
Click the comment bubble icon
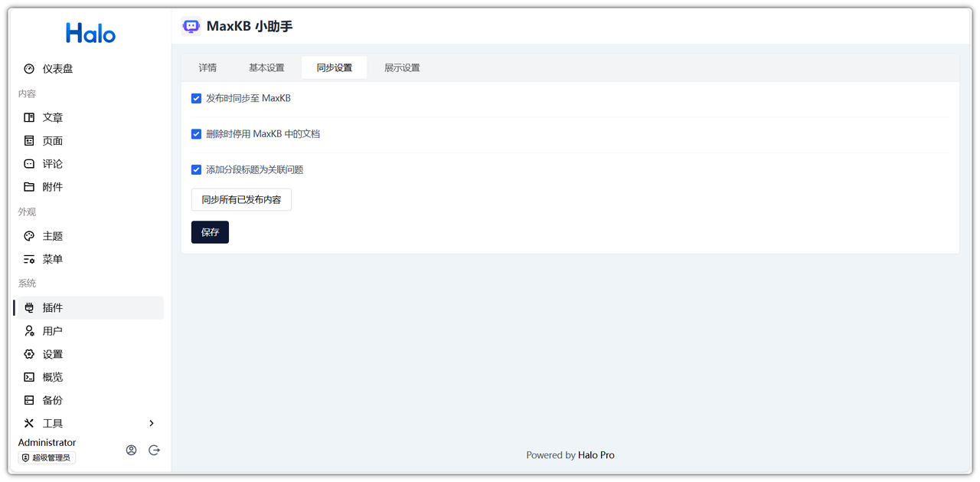29,164
